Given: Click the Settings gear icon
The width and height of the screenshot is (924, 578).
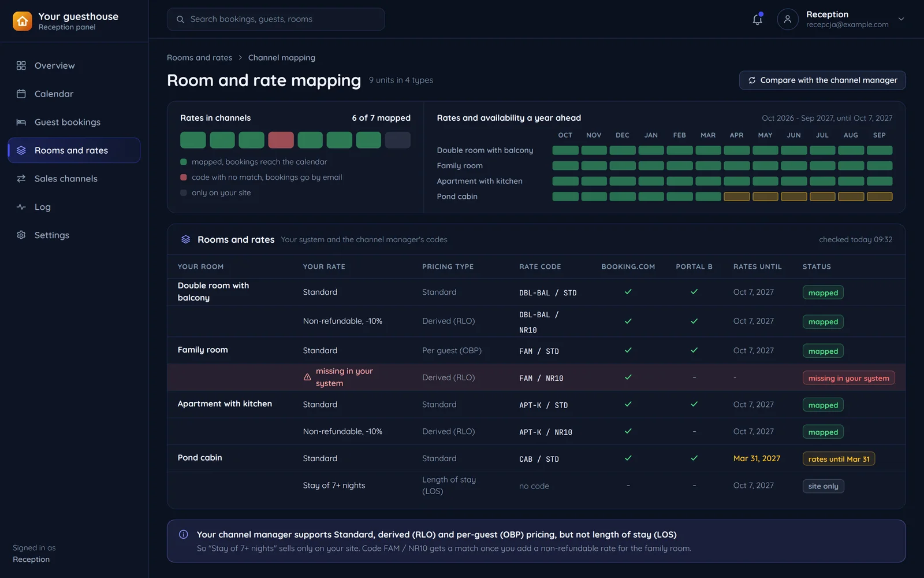Looking at the screenshot, I should pyautogui.click(x=21, y=235).
